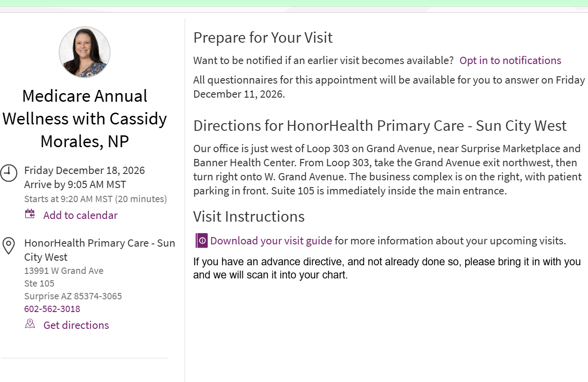Click the map icon beside Get directions
This screenshot has height=382, width=588.
pyautogui.click(x=30, y=324)
